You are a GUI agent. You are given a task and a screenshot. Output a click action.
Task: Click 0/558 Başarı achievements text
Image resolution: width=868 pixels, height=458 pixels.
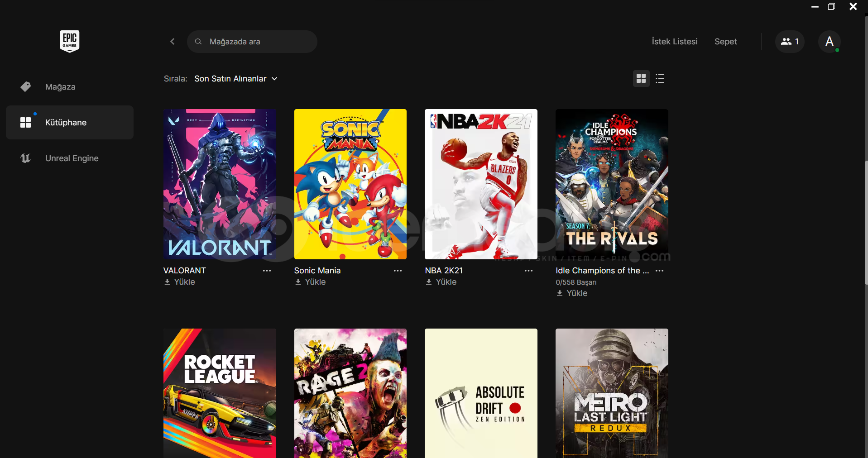(576, 282)
